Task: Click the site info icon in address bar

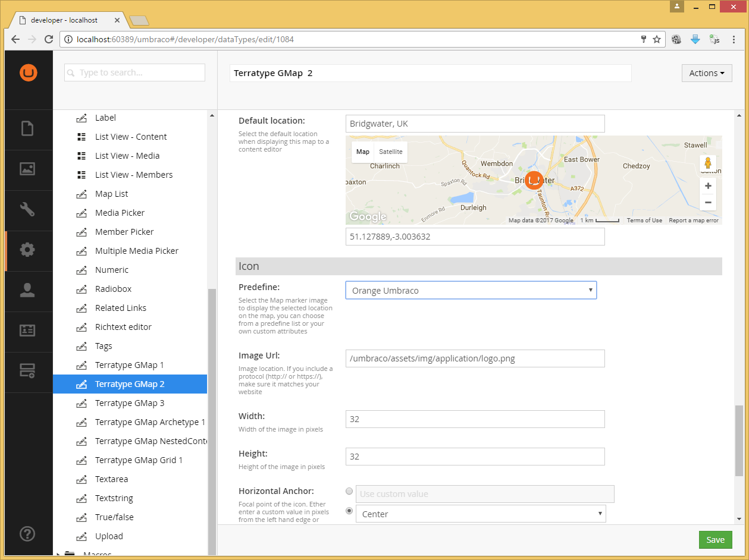Action: 68,39
